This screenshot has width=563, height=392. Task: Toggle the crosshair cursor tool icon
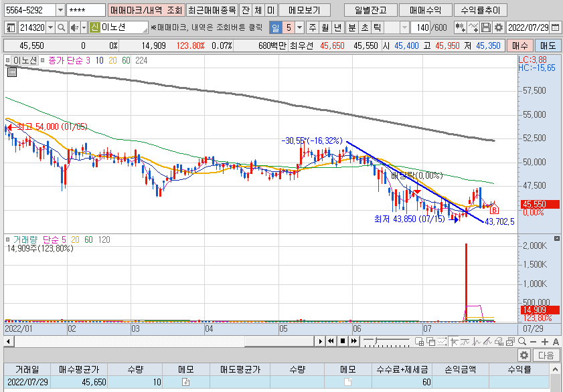tap(453, 341)
